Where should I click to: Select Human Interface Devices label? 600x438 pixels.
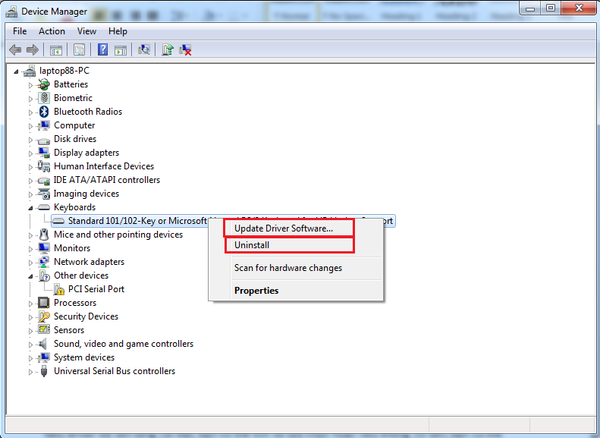pyautogui.click(x=104, y=166)
